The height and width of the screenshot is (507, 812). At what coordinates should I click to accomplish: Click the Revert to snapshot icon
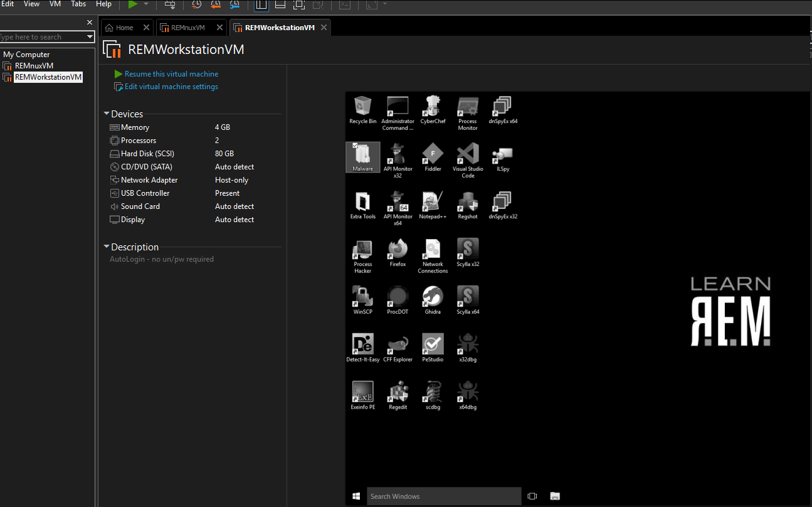pyautogui.click(x=215, y=4)
